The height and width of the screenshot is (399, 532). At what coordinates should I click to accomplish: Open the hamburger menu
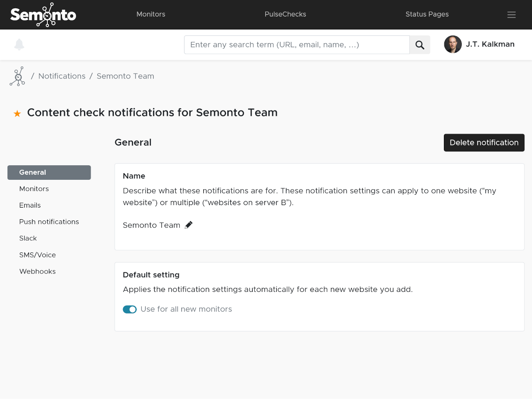[512, 15]
